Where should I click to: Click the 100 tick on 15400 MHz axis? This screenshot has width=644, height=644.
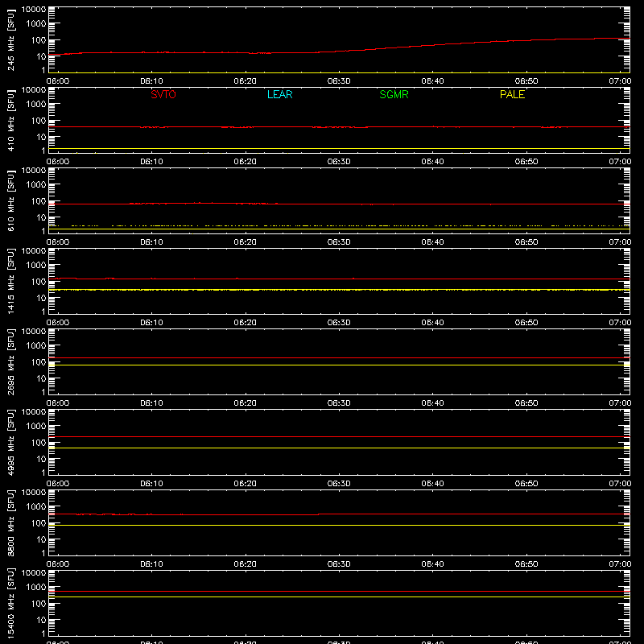click(x=39, y=604)
